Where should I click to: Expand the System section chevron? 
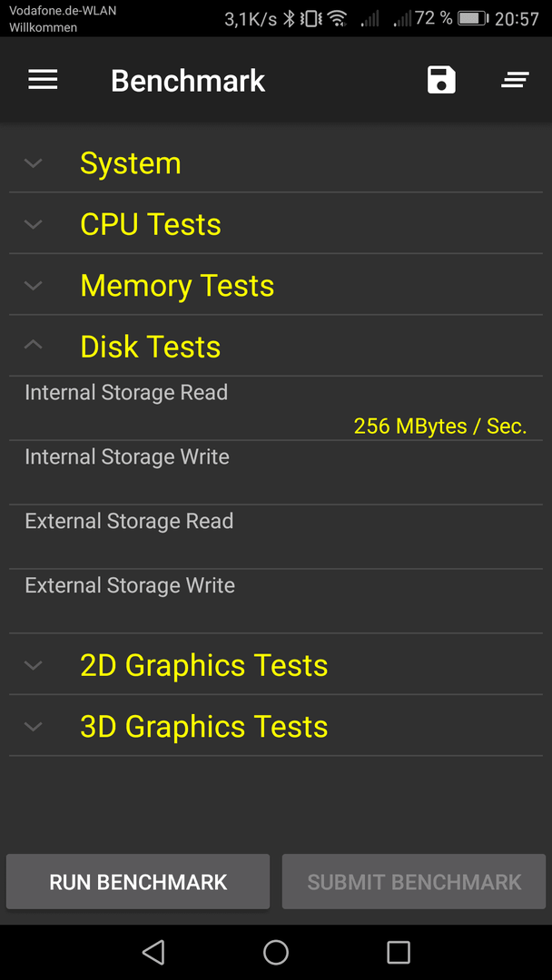pos(33,163)
